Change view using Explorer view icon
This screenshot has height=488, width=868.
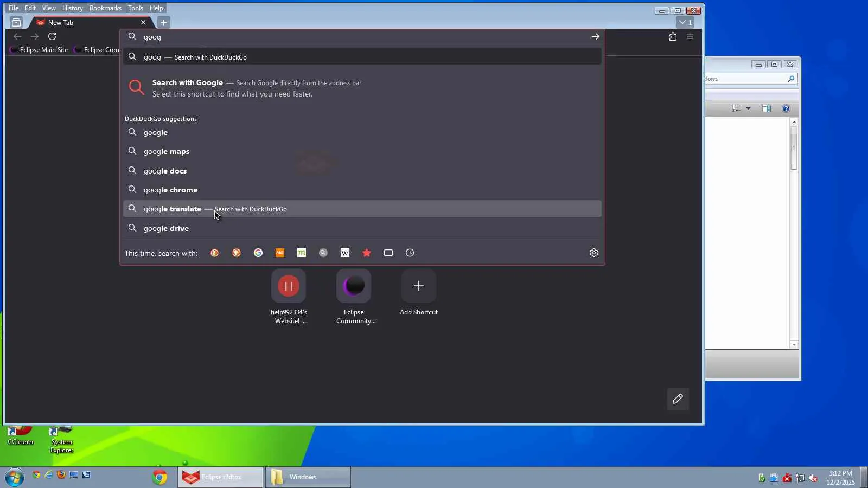point(736,108)
